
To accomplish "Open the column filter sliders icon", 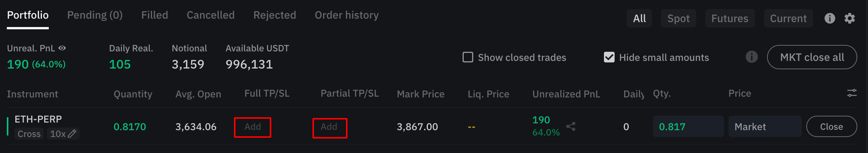I will pyautogui.click(x=852, y=93).
